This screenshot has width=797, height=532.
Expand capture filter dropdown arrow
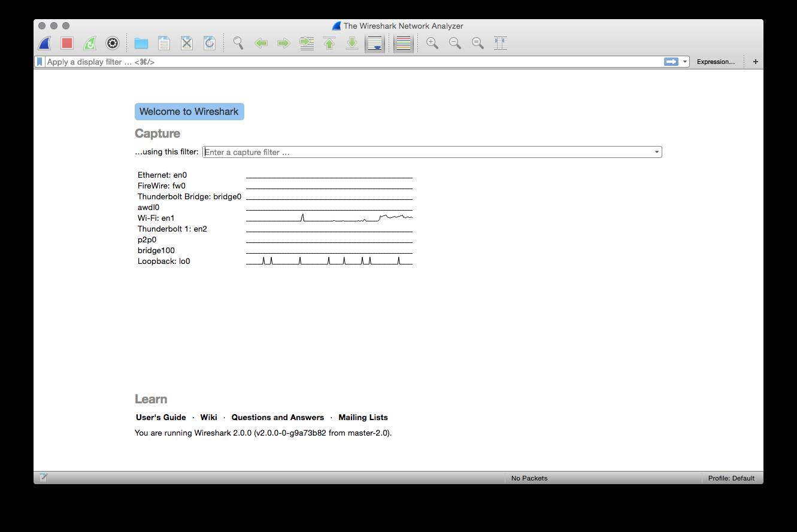(x=657, y=152)
